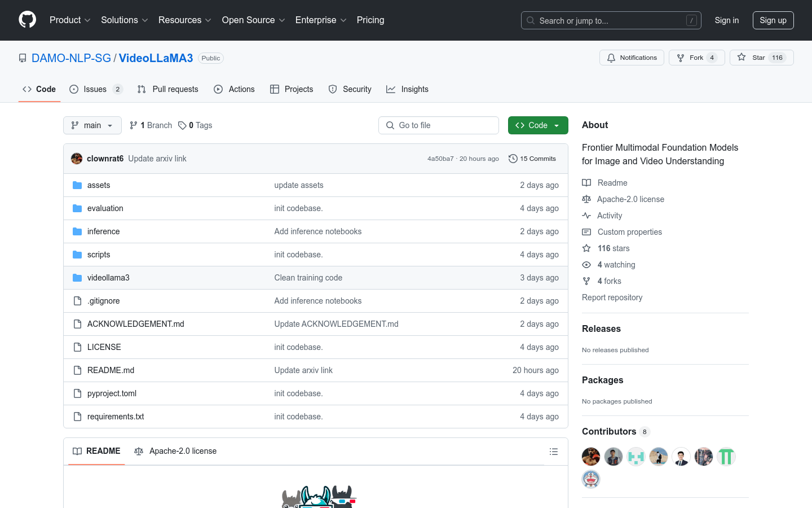Open the assets folder
Screen dimensions: 812x508
[99, 185]
